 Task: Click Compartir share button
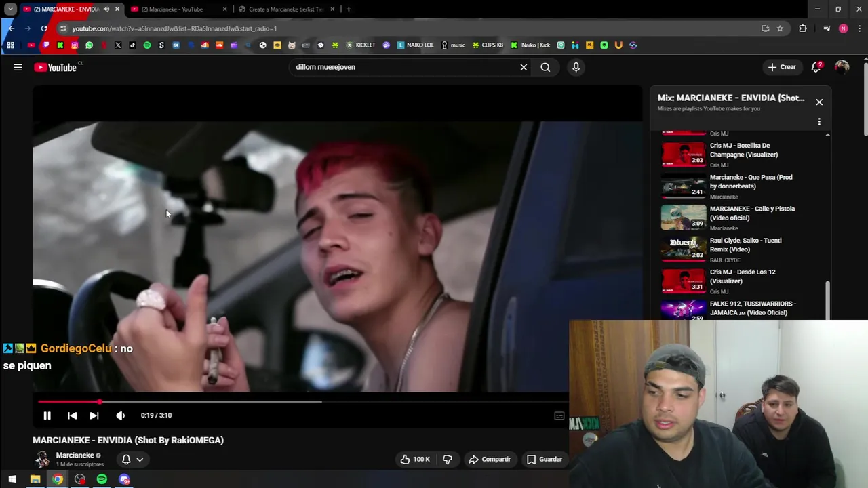point(490,459)
